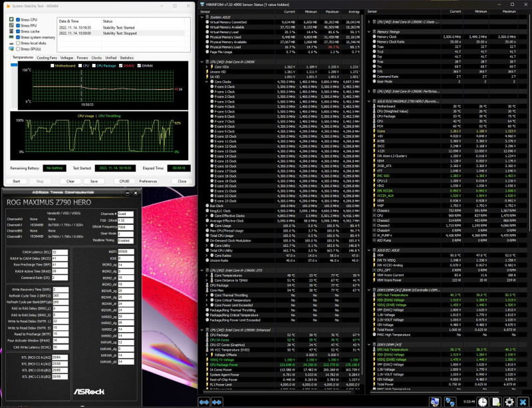Click CAS# Latency (tCL) value field
Viewport: 532px width, 408px height.
[x=60, y=252]
